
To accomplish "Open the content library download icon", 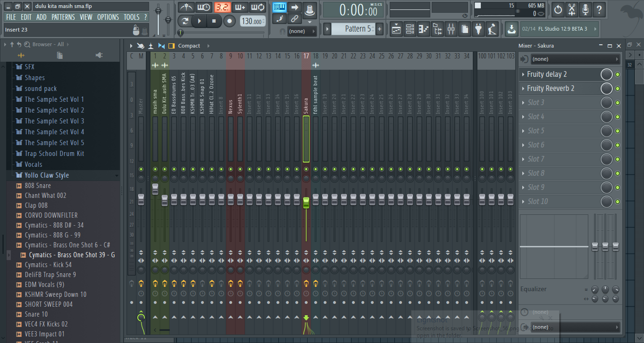I will [511, 29].
